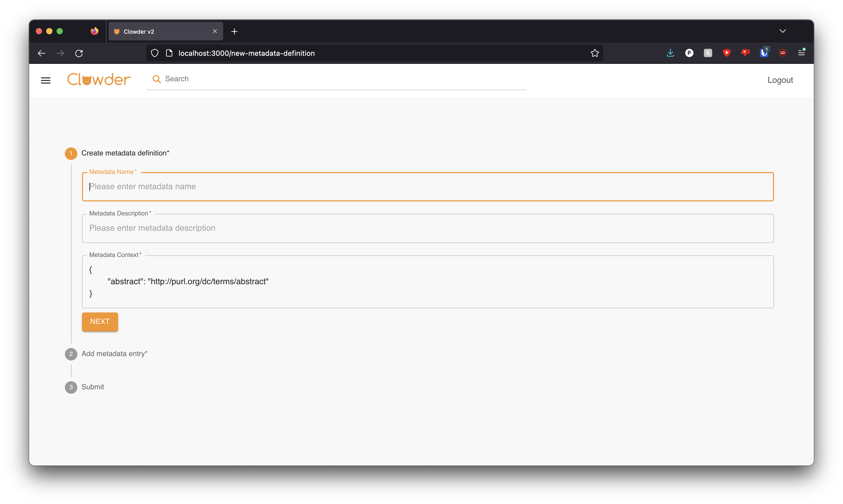
Task: Bookmark page with the star icon
Action: point(594,53)
